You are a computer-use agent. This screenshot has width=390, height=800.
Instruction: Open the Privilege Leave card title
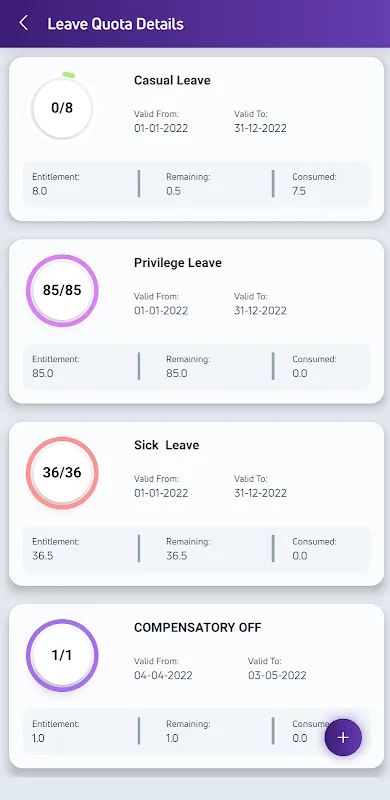(x=178, y=263)
